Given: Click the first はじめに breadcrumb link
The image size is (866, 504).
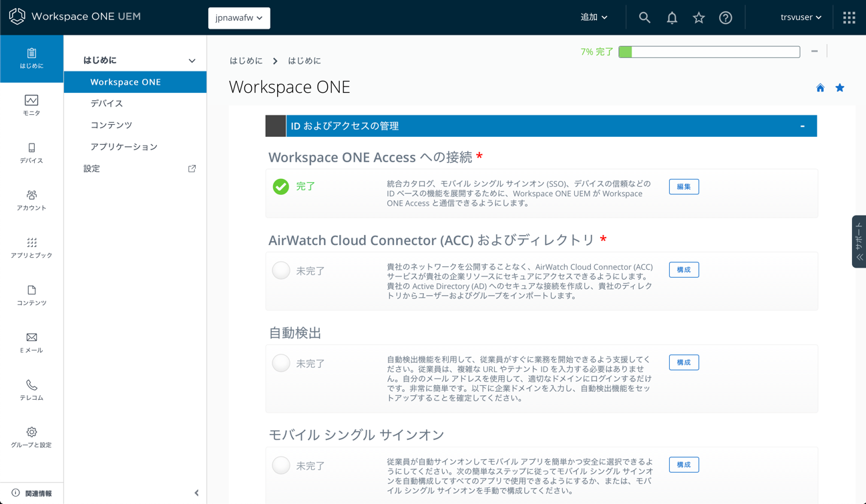Looking at the screenshot, I should point(246,61).
